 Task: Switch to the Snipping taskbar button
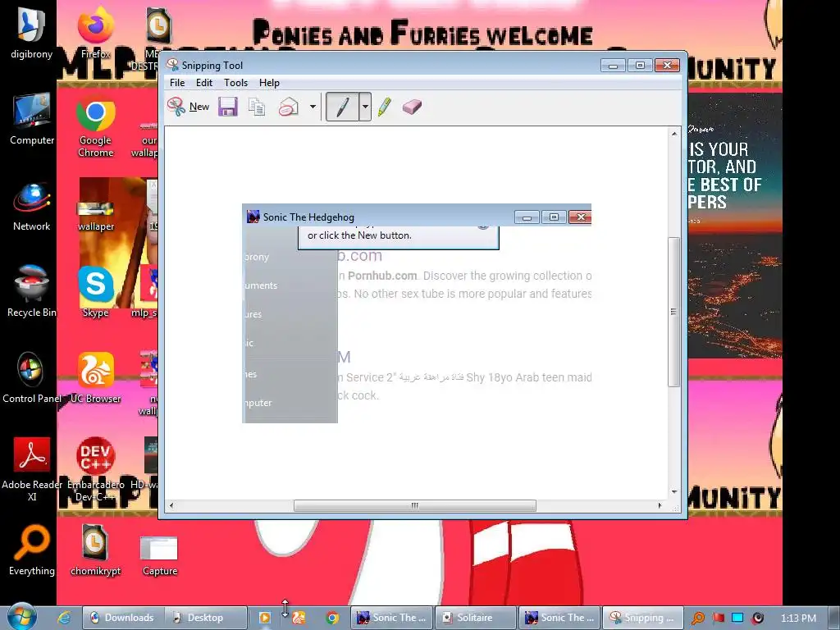pyautogui.click(x=643, y=618)
